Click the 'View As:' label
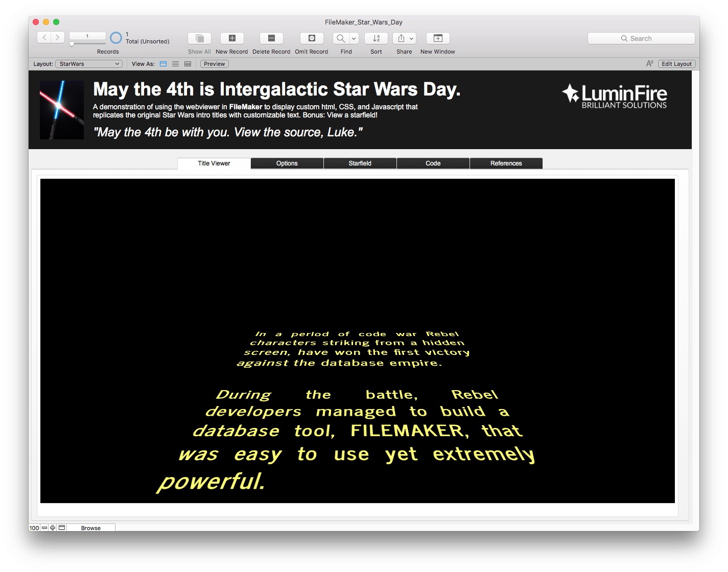 point(143,64)
